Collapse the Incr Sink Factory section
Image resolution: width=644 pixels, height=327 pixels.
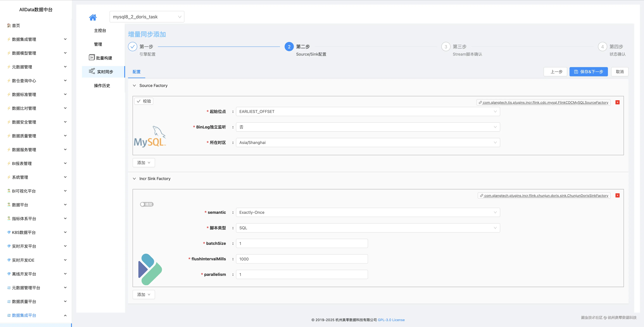click(x=134, y=179)
